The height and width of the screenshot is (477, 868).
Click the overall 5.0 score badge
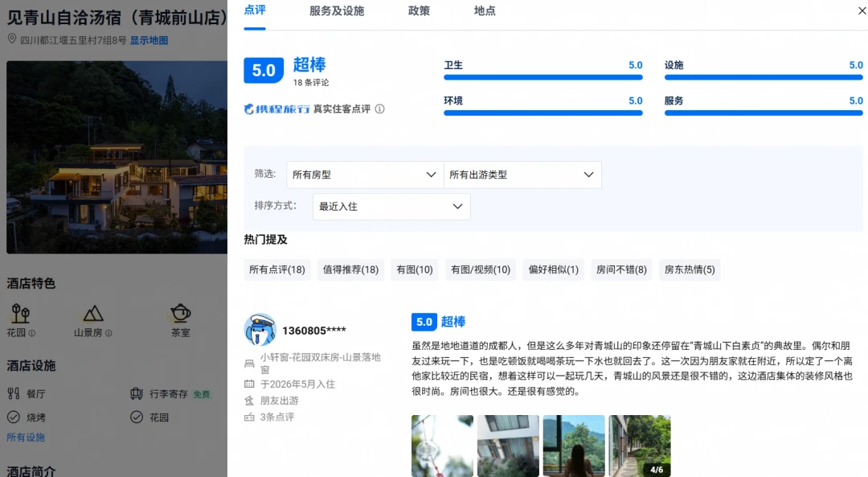(264, 70)
